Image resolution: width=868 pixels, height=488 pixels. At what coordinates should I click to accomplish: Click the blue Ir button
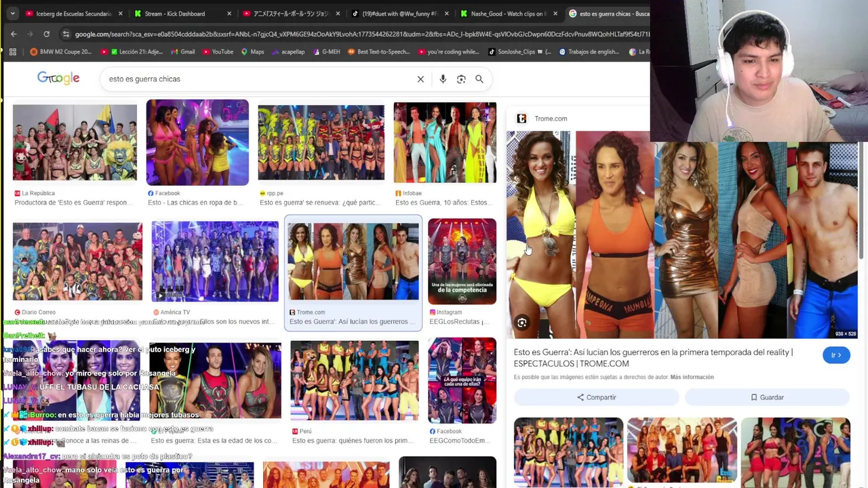[x=836, y=355]
